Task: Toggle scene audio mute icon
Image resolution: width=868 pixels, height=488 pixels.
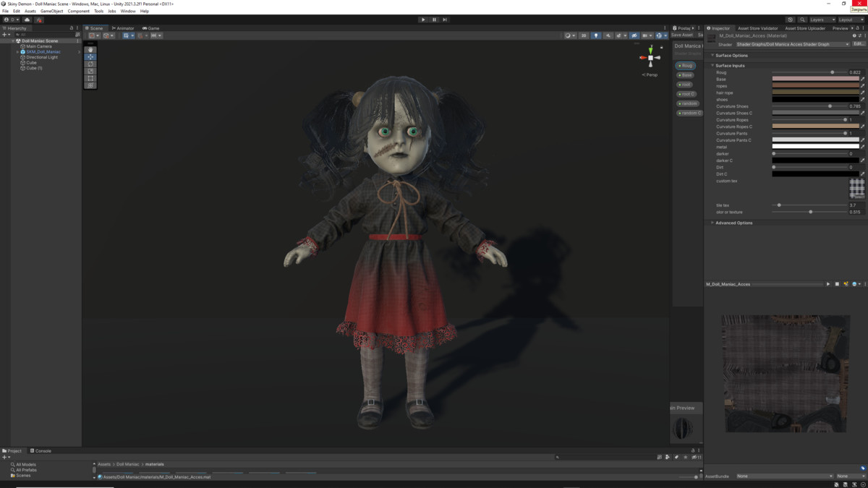Action: coord(608,35)
